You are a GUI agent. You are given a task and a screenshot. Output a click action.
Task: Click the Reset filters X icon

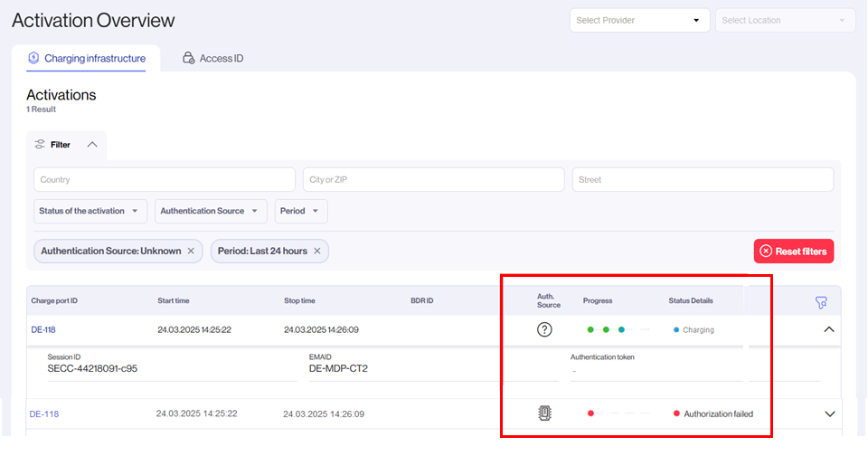click(x=766, y=251)
